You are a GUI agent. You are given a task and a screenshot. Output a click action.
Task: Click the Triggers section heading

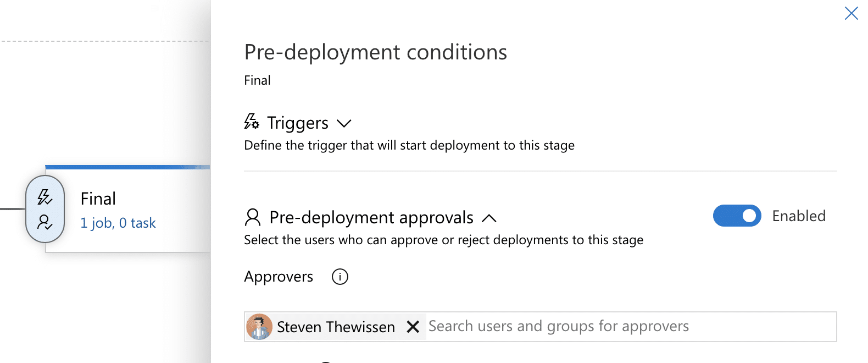tap(297, 123)
